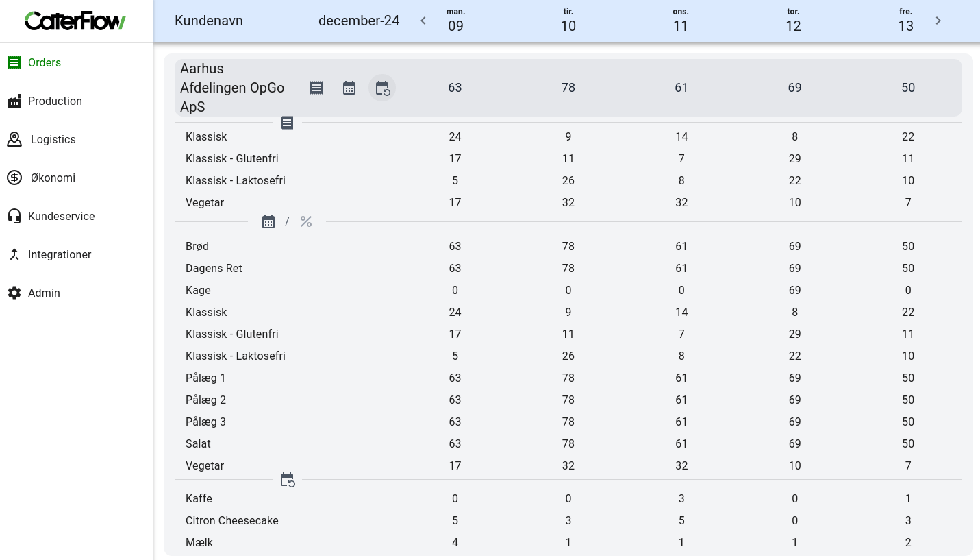Click the calendar grid icon in customer header
The height and width of the screenshot is (560, 980).
349,88
